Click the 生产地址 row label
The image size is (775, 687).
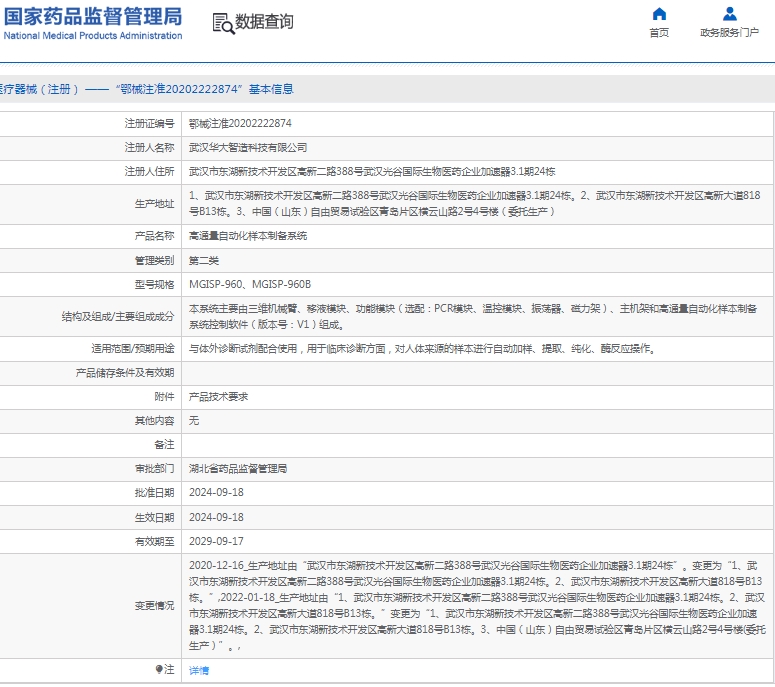click(x=154, y=204)
